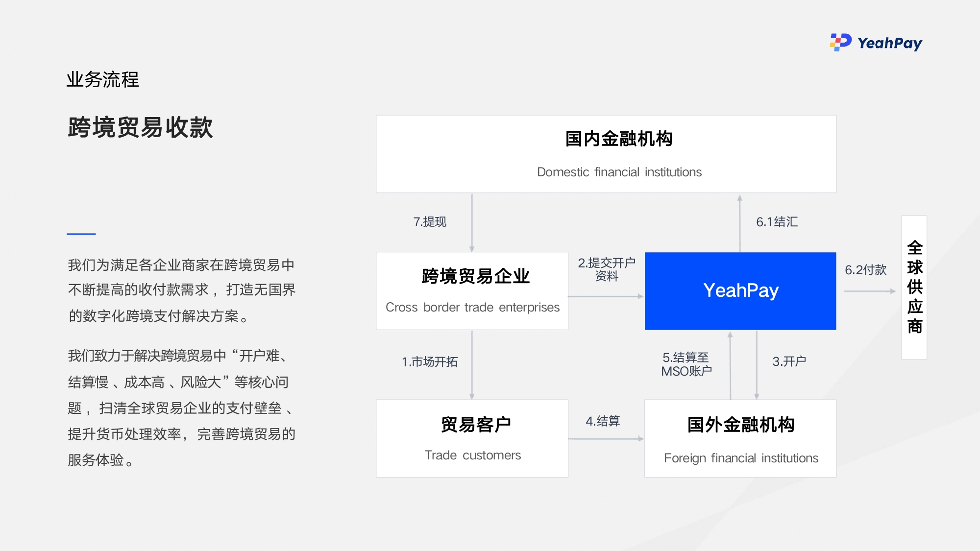Click the Domestic financial institutions subtitle text
The width and height of the screenshot is (980, 551).
coord(620,172)
